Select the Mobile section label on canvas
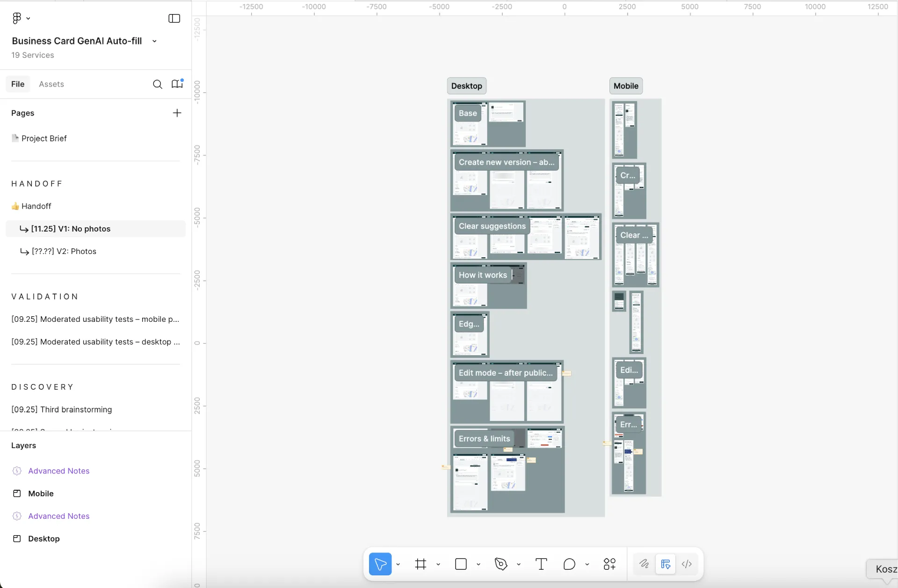The width and height of the screenshot is (898, 588). click(626, 86)
